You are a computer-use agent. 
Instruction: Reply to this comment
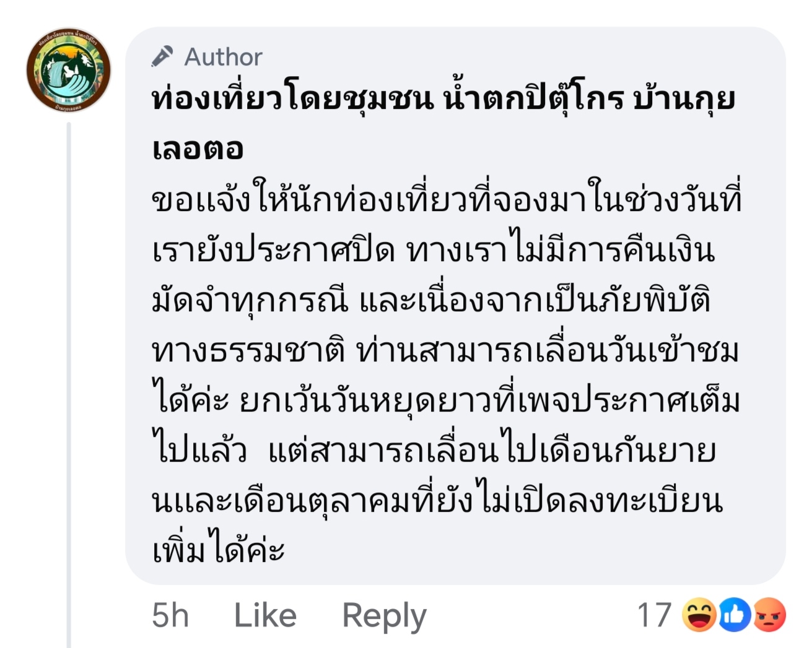coord(384,616)
